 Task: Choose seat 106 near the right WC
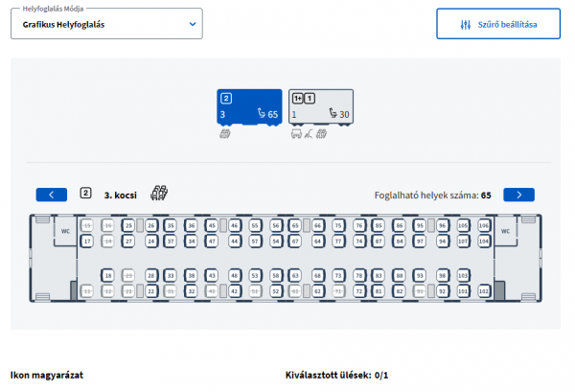point(484,226)
